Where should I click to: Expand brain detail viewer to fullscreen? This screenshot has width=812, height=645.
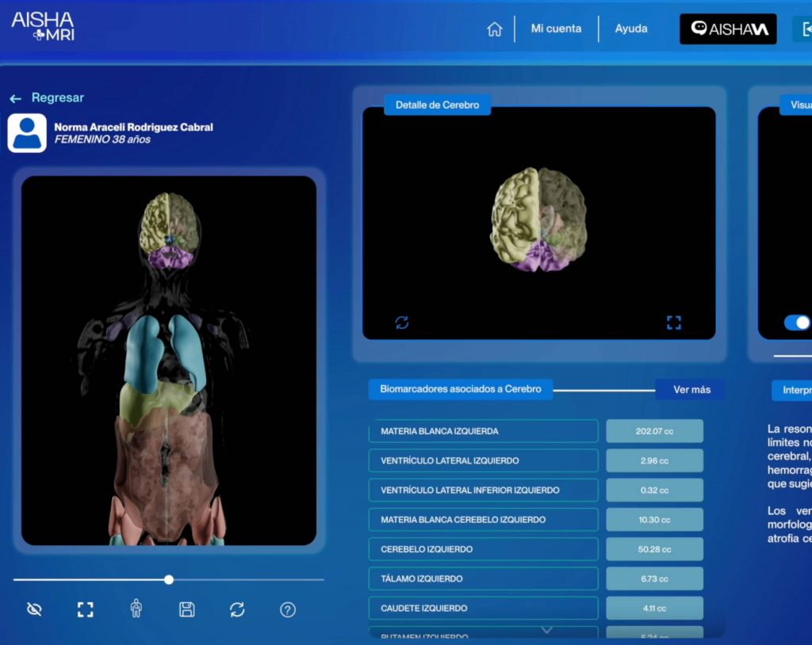point(674,322)
